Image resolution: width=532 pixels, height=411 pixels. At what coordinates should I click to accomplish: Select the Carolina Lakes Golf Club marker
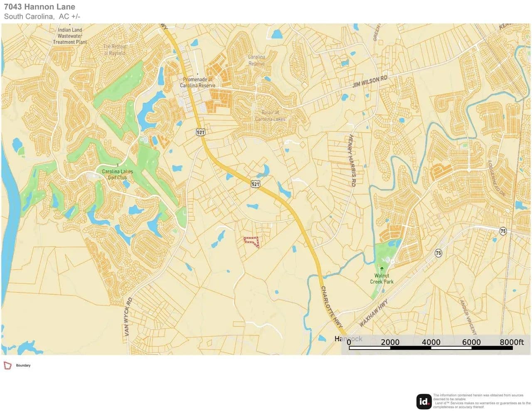pyautogui.click(x=118, y=165)
